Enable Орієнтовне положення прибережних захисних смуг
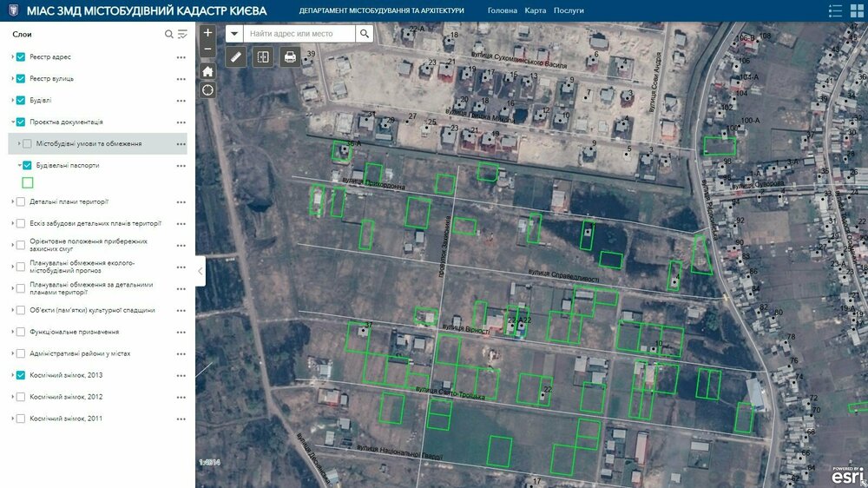This screenshot has height=488, width=868. point(21,245)
